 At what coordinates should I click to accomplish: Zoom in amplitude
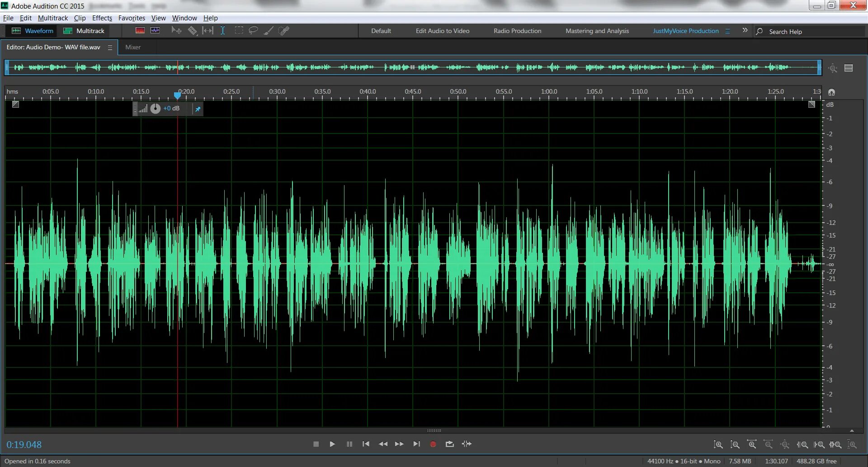click(x=718, y=444)
